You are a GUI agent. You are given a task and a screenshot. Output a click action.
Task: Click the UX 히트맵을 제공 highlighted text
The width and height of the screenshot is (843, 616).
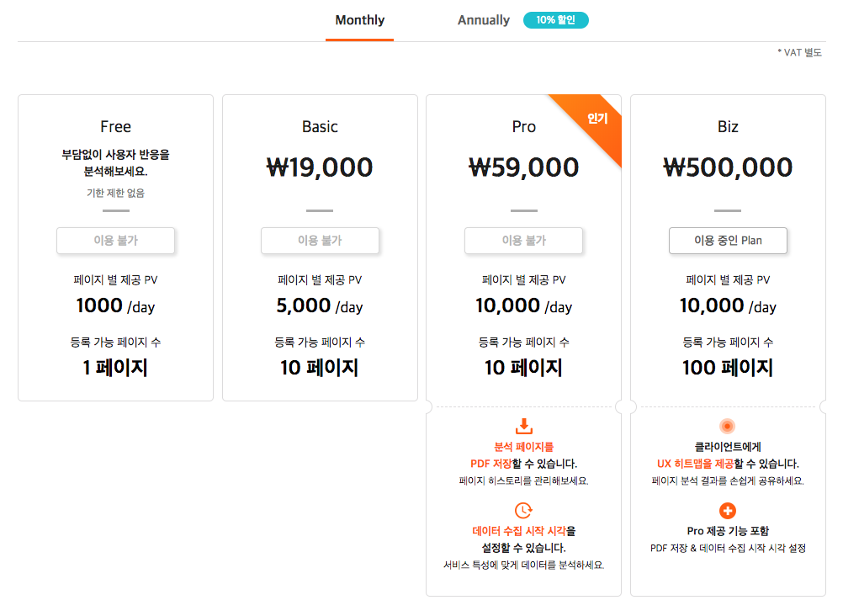pos(695,464)
